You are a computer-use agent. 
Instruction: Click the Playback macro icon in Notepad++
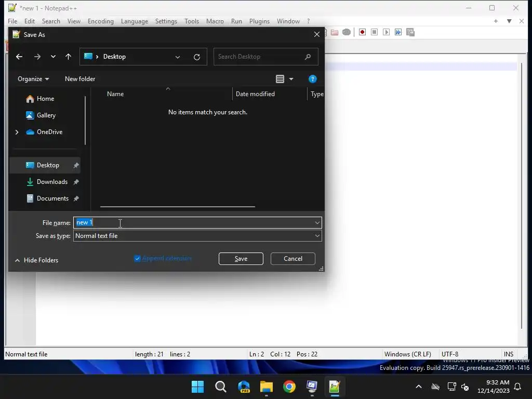click(386, 32)
